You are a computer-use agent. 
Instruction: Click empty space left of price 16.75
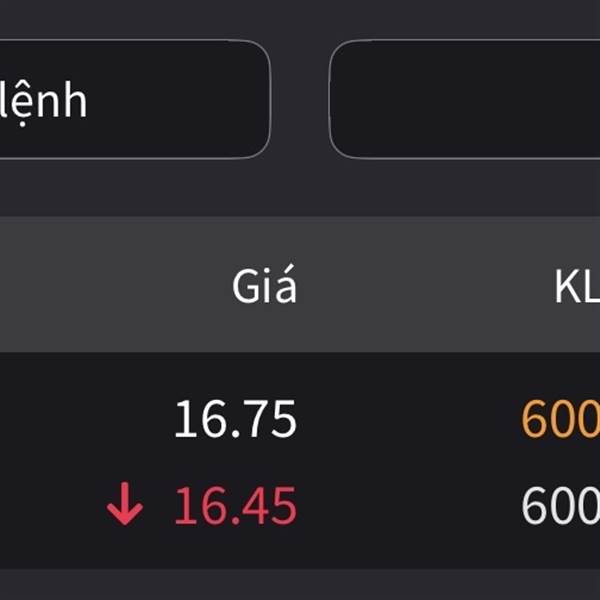[80, 420]
